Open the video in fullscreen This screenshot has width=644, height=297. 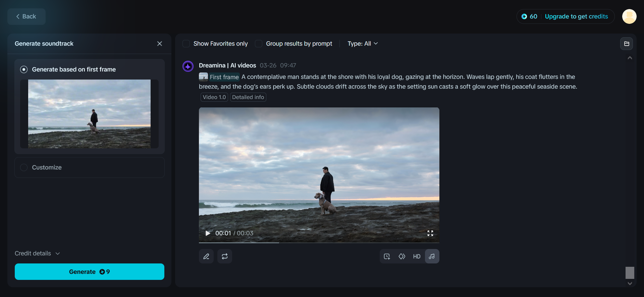(x=430, y=233)
